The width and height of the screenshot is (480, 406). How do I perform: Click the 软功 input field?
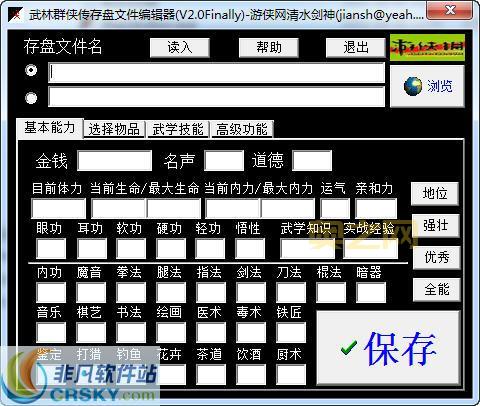click(131, 249)
